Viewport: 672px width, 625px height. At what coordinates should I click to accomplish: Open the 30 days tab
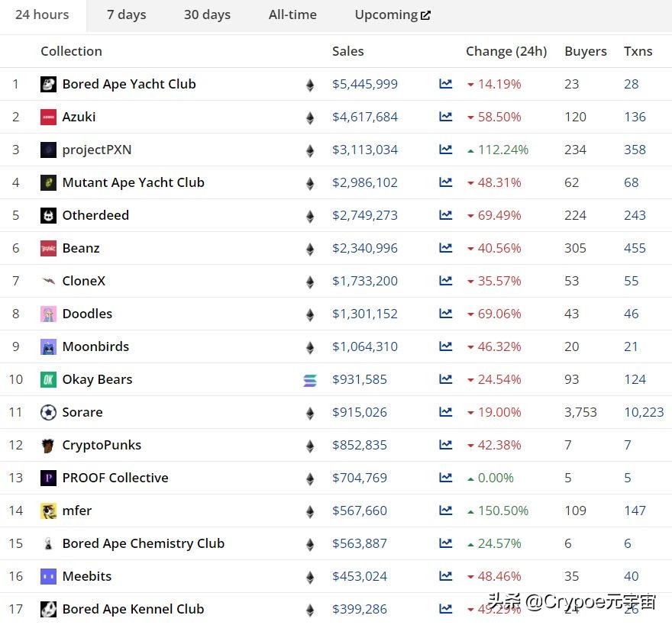click(207, 15)
